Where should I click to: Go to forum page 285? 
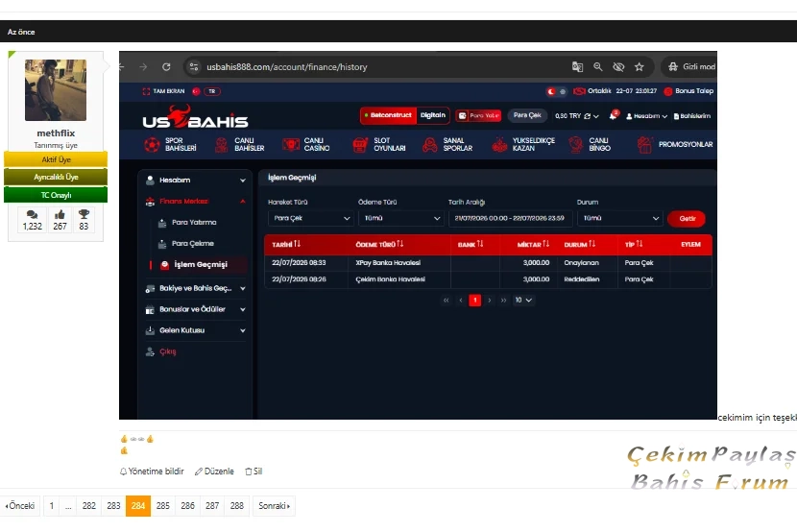click(162, 505)
